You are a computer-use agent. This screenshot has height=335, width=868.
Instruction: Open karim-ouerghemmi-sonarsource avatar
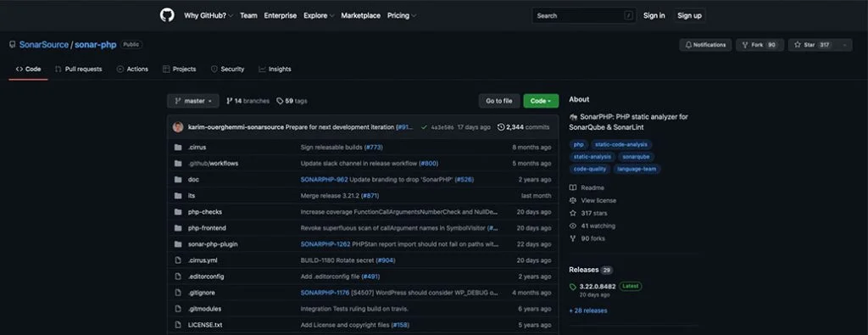tap(178, 127)
